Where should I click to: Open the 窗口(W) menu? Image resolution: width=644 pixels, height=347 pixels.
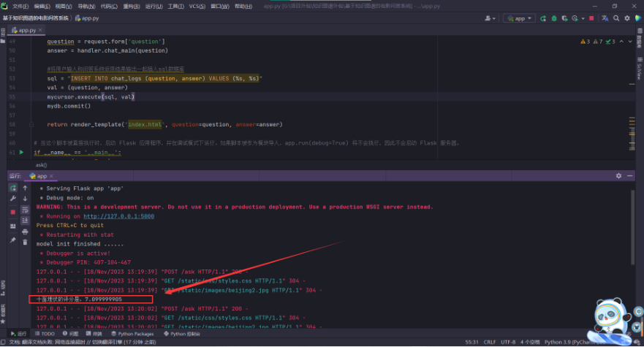point(220,6)
